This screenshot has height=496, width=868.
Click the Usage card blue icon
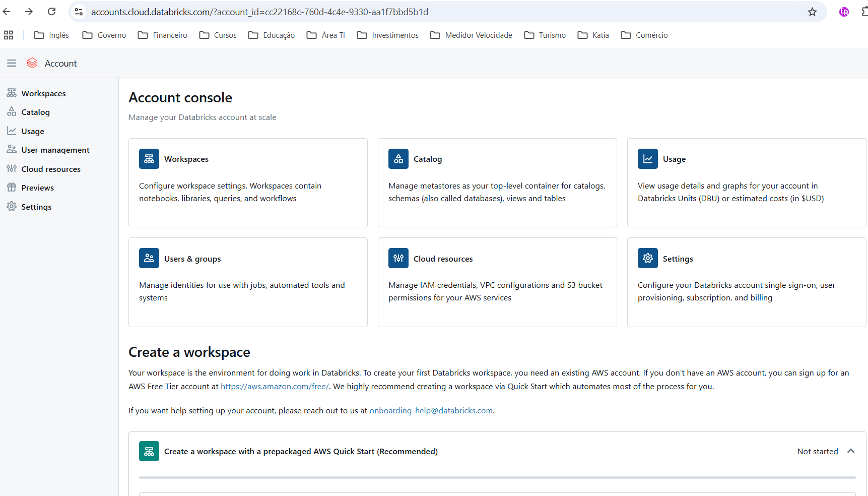[x=648, y=159]
